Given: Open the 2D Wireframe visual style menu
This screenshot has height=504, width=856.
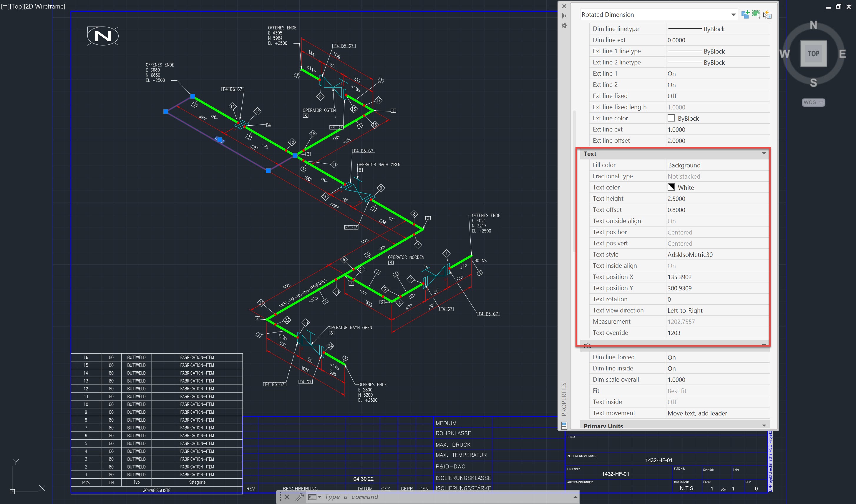Looking at the screenshot, I should (44, 6).
